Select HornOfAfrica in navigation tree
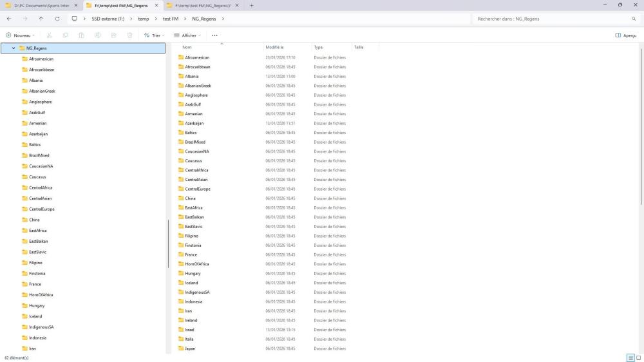644x362 pixels. (41, 295)
